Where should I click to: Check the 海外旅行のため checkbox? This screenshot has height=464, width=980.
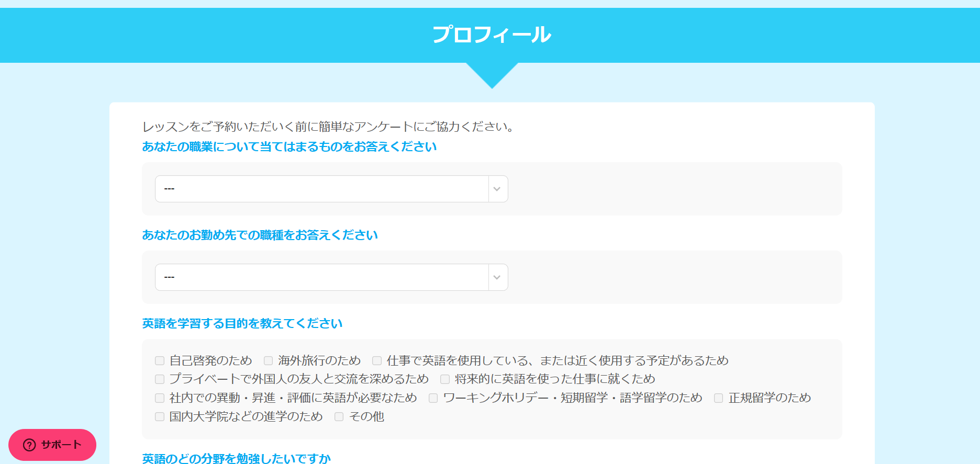pyautogui.click(x=269, y=361)
